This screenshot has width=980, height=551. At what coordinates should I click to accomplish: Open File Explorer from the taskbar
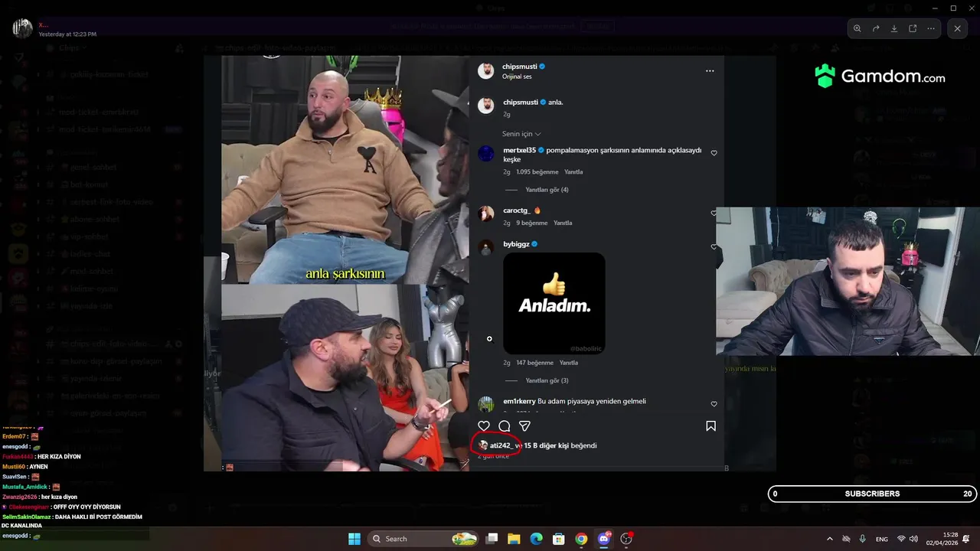(514, 539)
